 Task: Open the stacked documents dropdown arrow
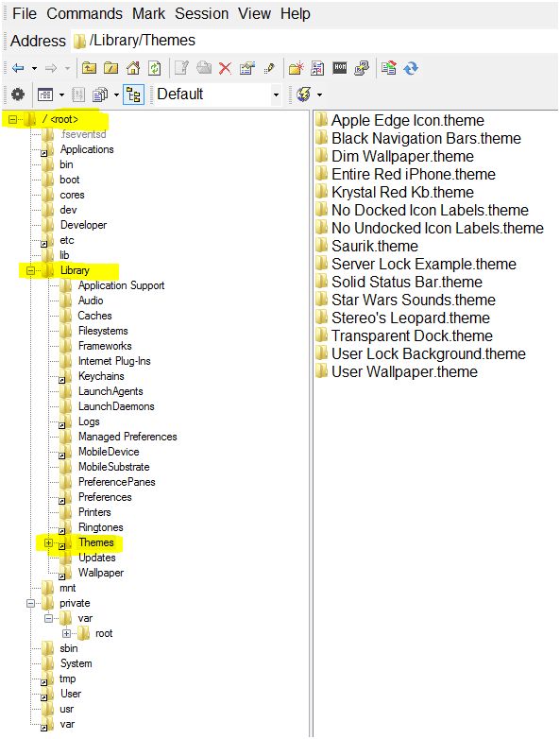click(116, 95)
